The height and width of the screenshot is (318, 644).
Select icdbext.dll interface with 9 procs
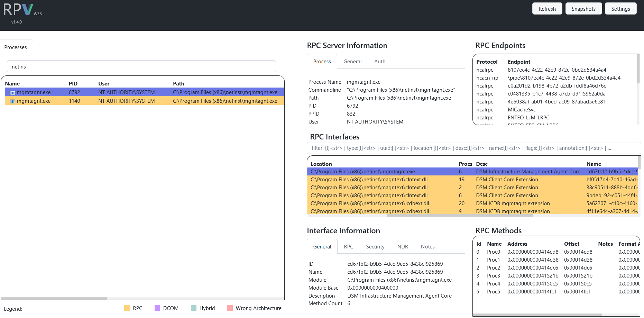click(472, 211)
